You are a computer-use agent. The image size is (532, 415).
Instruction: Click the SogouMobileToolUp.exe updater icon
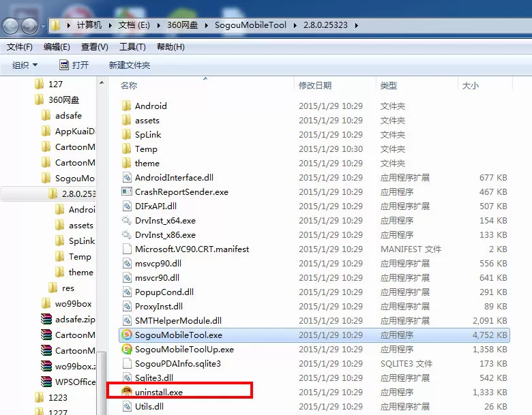pos(127,349)
